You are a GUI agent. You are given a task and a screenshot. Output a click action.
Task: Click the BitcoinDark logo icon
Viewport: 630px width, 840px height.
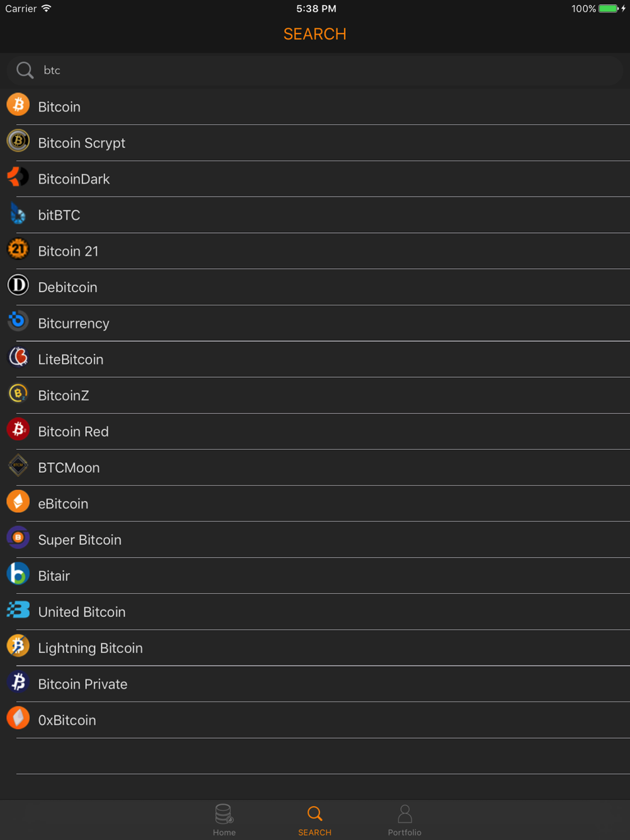point(18,177)
